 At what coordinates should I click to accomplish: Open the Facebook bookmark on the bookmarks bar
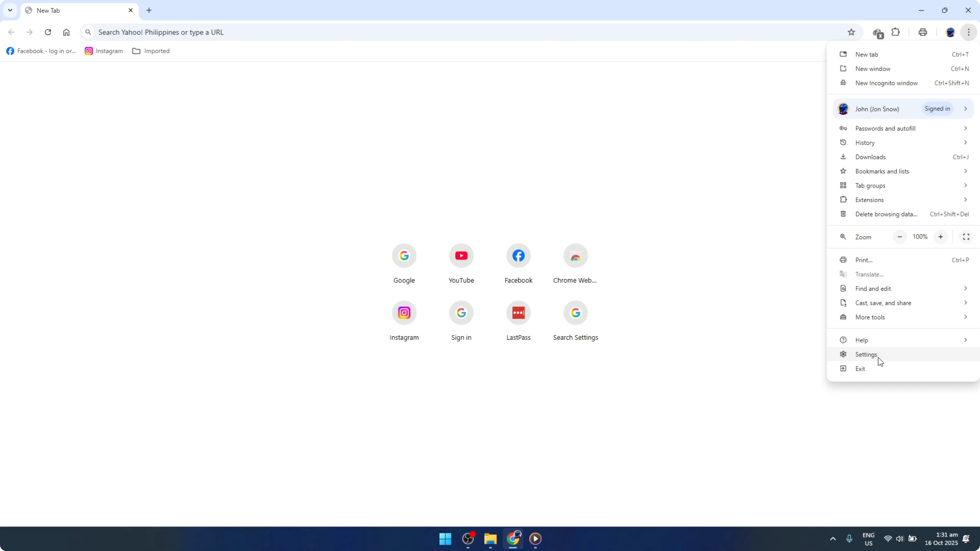pos(41,51)
